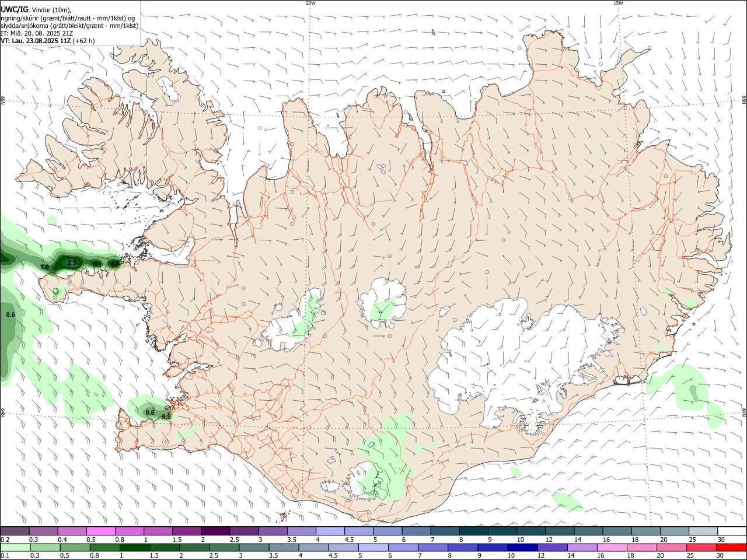Click the 'slydda/snjókoma' legend description line
Image resolution: width=747 pixels, height=560 pixels.
click(x=69, y=26)
